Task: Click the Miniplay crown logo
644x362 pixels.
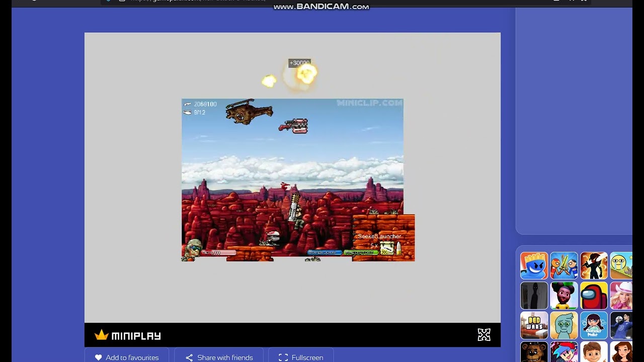Action: click(x=102, y=335)
